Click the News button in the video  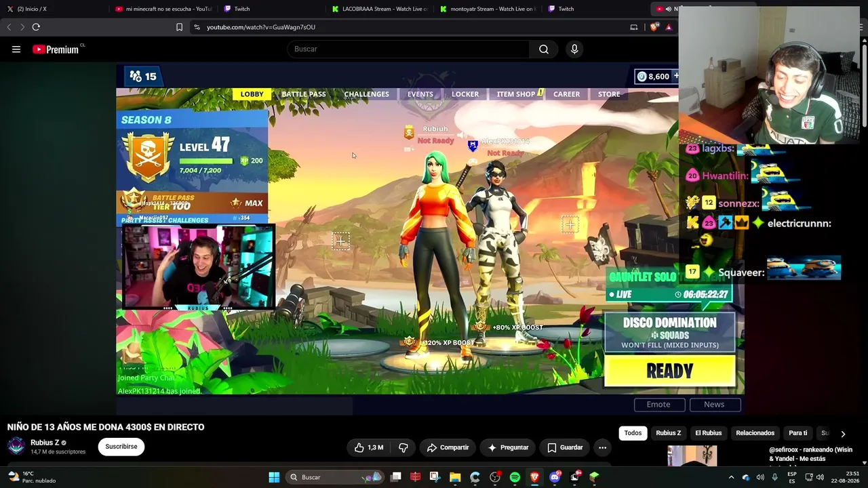coord(714,405)
